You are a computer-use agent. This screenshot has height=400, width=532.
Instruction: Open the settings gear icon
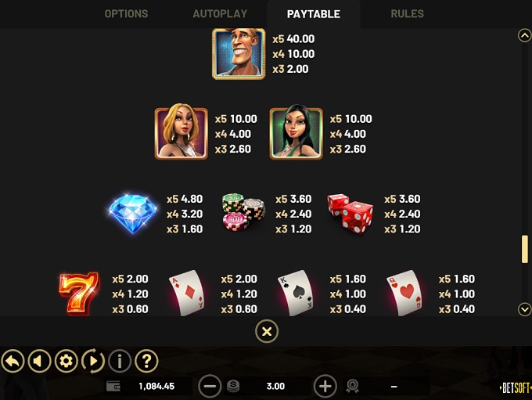(66, 361)
